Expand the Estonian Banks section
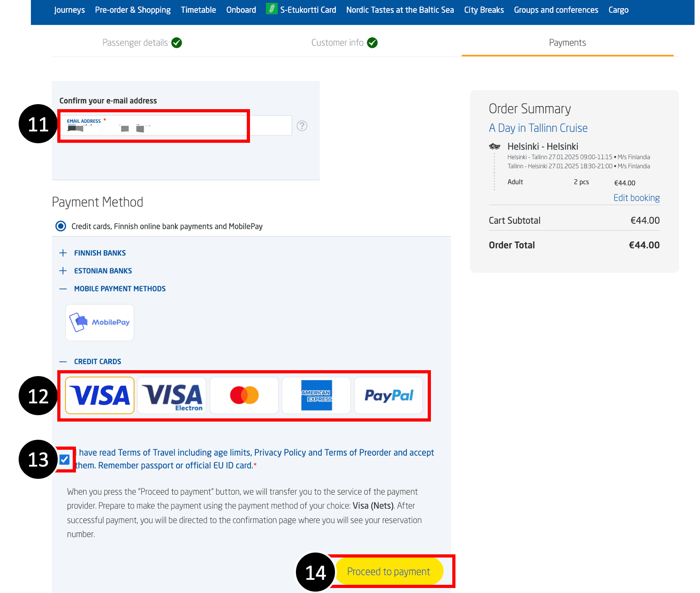The image size is (700, 593). [x=95, y=271]
